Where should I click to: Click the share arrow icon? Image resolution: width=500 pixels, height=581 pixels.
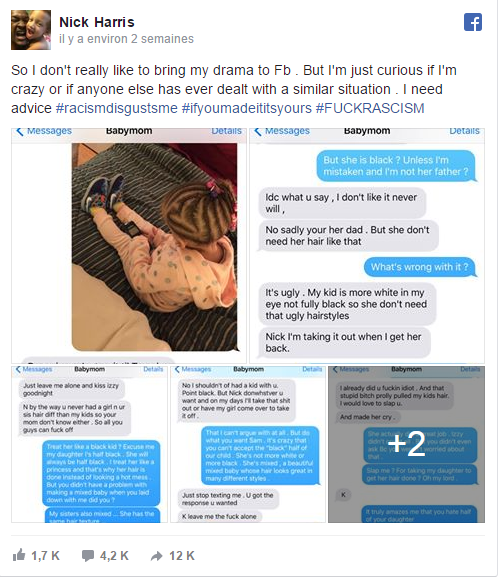[157, 555]
